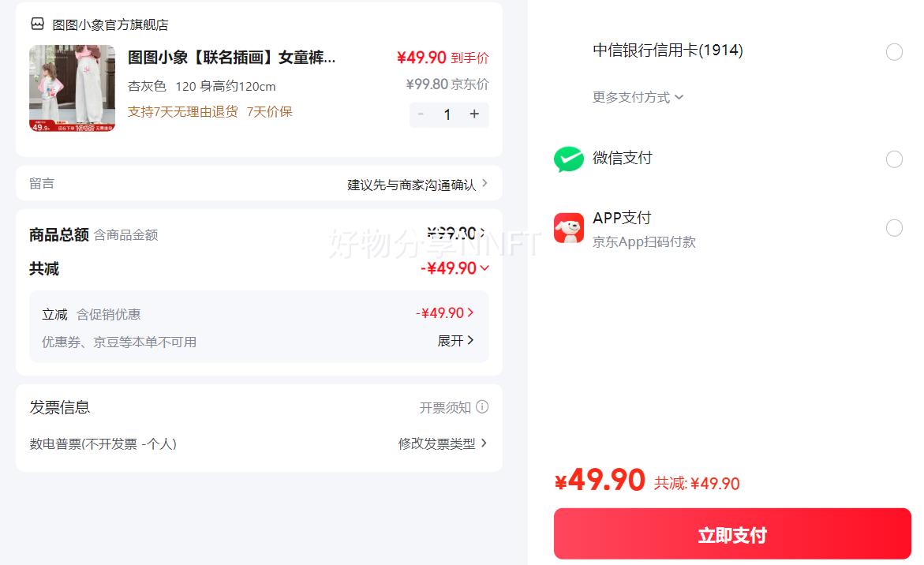This screenshot has width=924, height=565.
Task: Click the store icon beside 图图小象官方旗舰店
Action: (37, 24)
